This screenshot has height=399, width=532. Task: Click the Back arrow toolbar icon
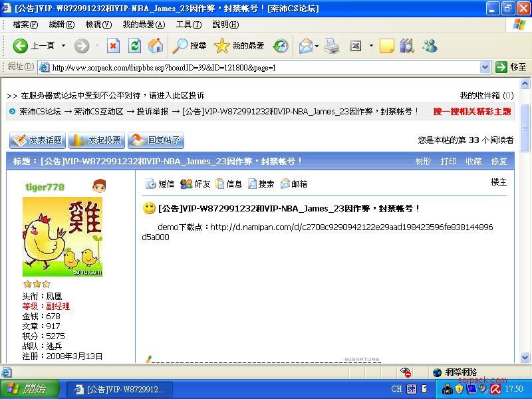(x=21, y=46)
